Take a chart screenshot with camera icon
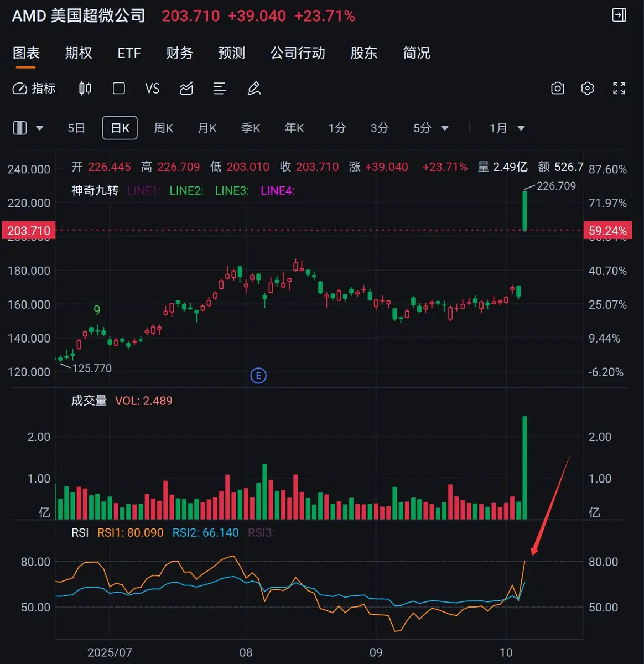This screenshot has width=644, height=664. [x=558, y=89]
